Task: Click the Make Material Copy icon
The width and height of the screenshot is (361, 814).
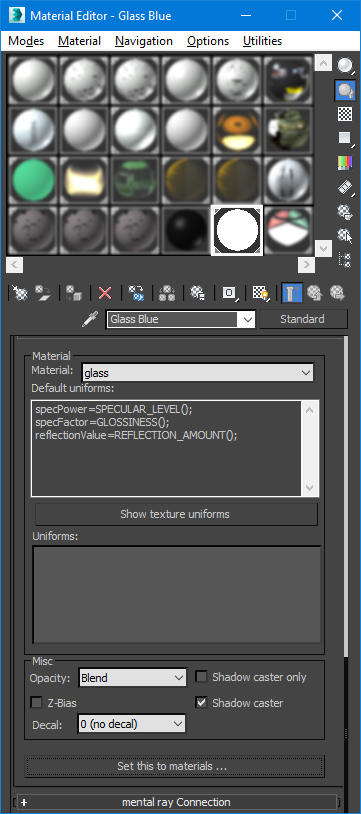Action: (x=136, y=293)
